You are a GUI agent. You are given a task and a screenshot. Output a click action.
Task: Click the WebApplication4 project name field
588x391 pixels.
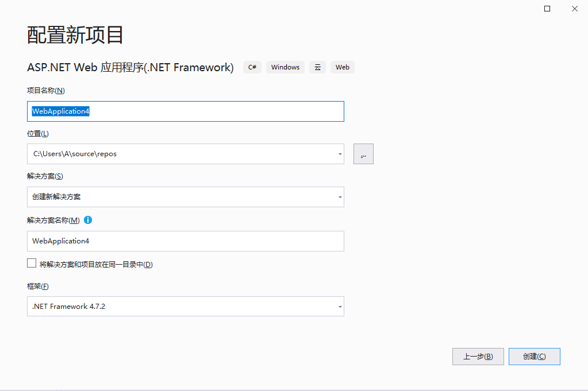pyautogui.click(x=184, y=111)
